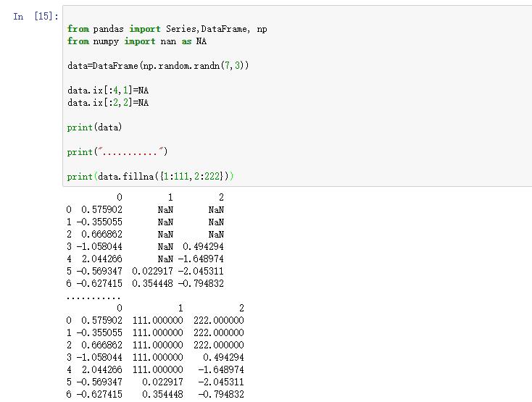Click column header 2 of the first table
Viewport: 532px width, 402px height.
point(221,197)
